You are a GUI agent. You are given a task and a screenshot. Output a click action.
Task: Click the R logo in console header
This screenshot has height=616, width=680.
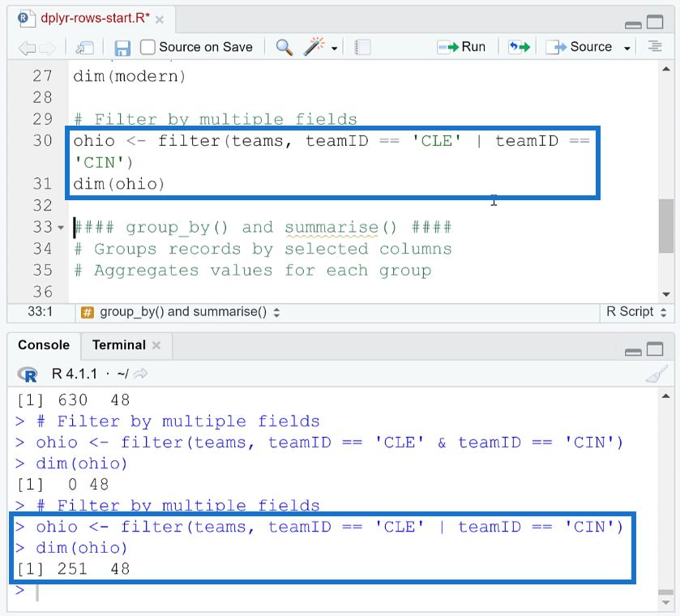[x=28, y=374]
